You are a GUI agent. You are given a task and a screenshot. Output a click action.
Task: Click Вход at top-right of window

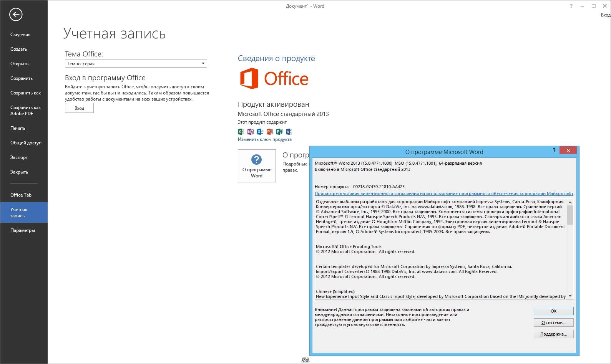[x=606, y=15]
